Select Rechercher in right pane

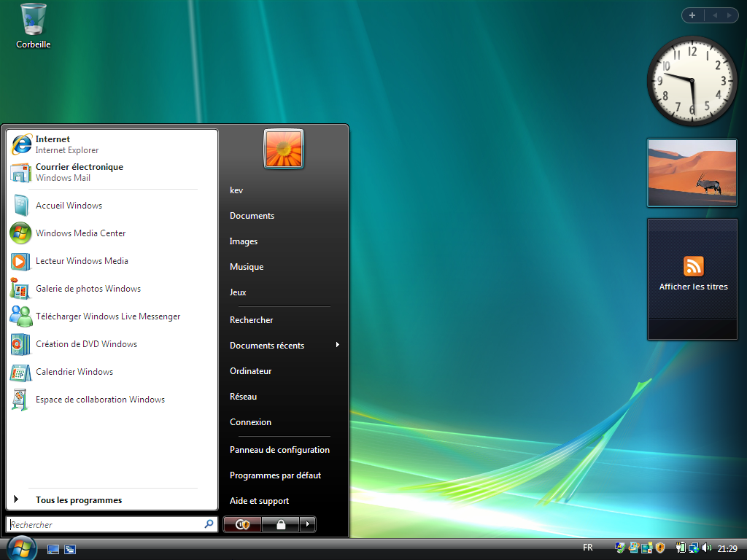click(251, 320)
